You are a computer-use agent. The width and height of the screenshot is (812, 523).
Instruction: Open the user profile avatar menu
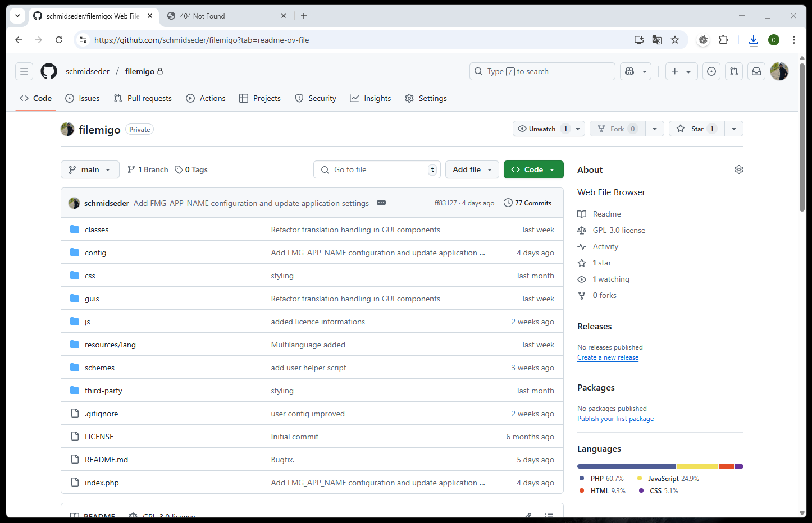779,71
